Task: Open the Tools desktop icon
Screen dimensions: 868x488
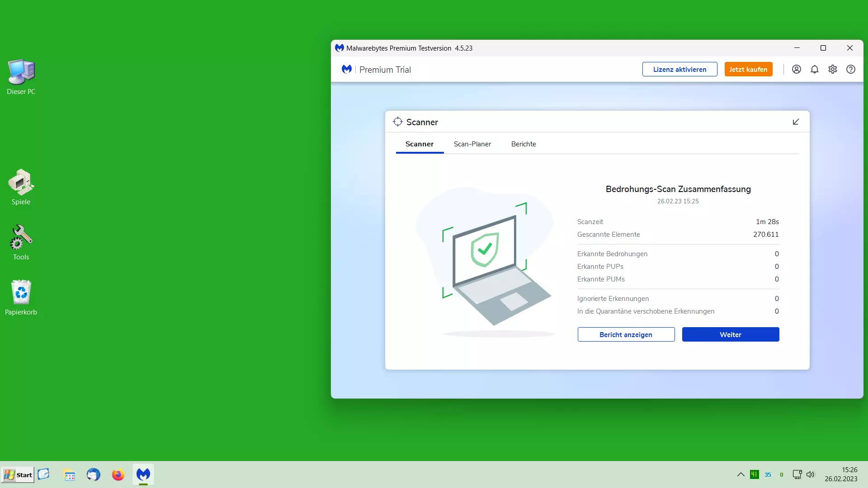Action: [21, 243]
